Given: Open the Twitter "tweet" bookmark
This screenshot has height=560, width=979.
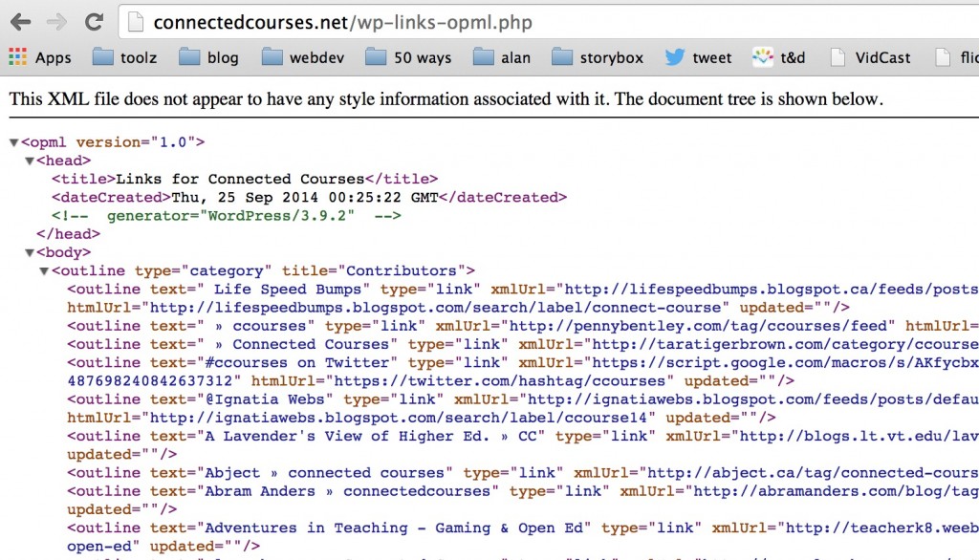Looking at the screenshot, I should (x=701, y=56).
